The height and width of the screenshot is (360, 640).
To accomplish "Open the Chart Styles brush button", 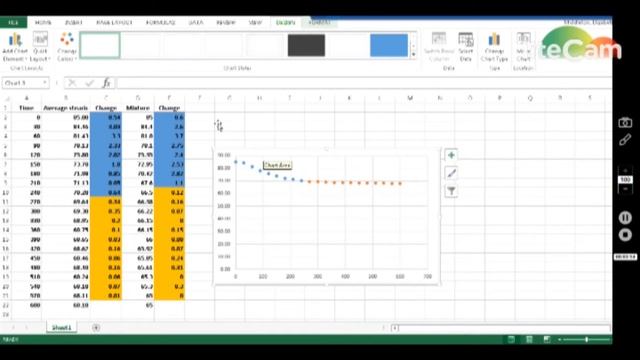I will 451,173.
